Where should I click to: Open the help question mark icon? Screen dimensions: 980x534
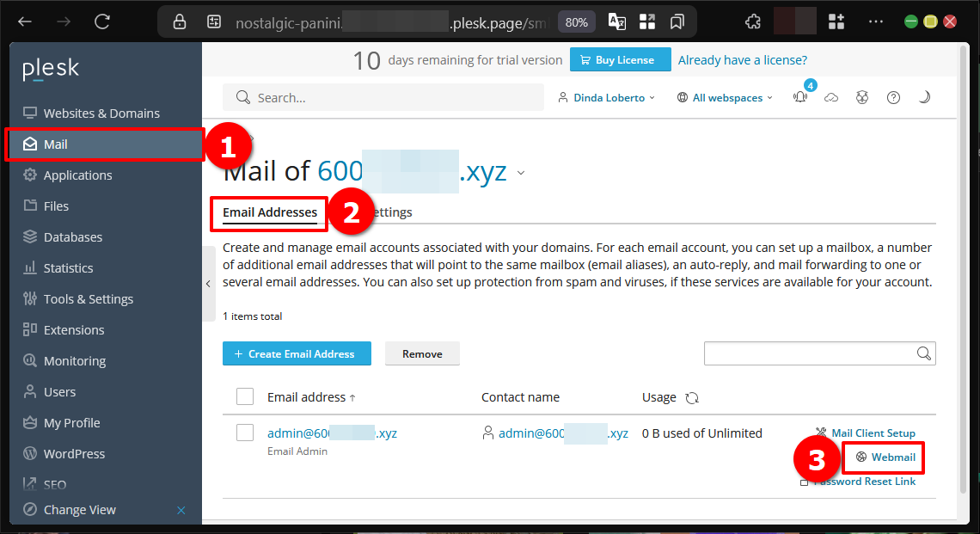894,97
